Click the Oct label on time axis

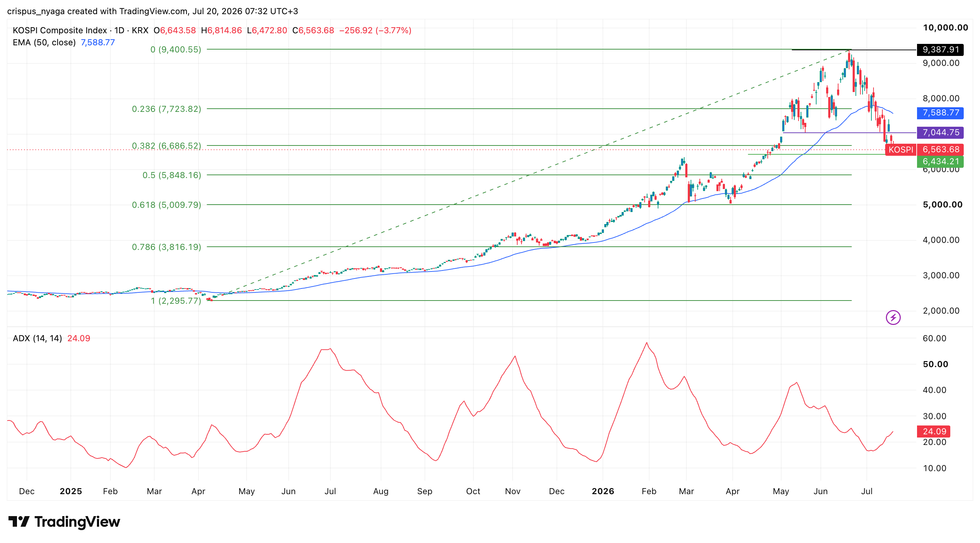(x=473, y=491)
